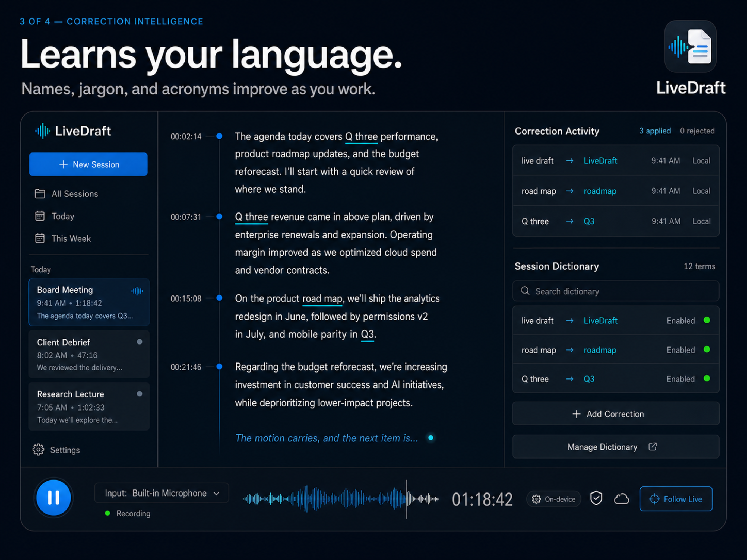
Task: Click live text "The motion carries..."
Action: [327, 438]
